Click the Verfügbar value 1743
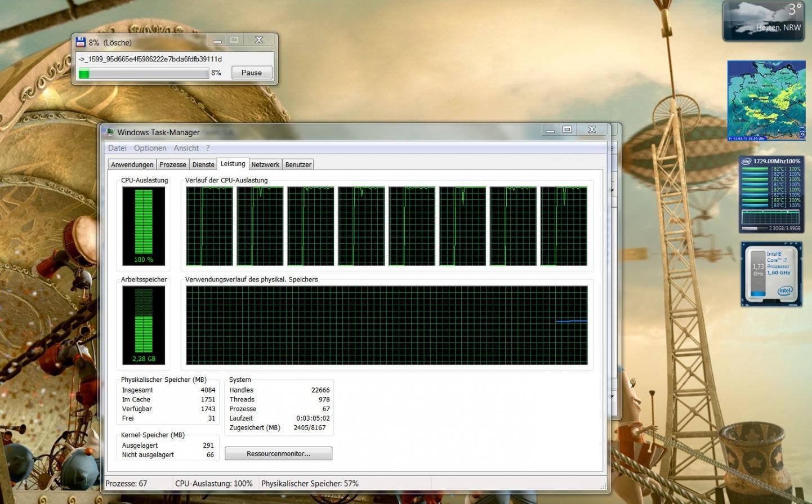The width and height of the screenshot is (812, 504). [208, 409]
